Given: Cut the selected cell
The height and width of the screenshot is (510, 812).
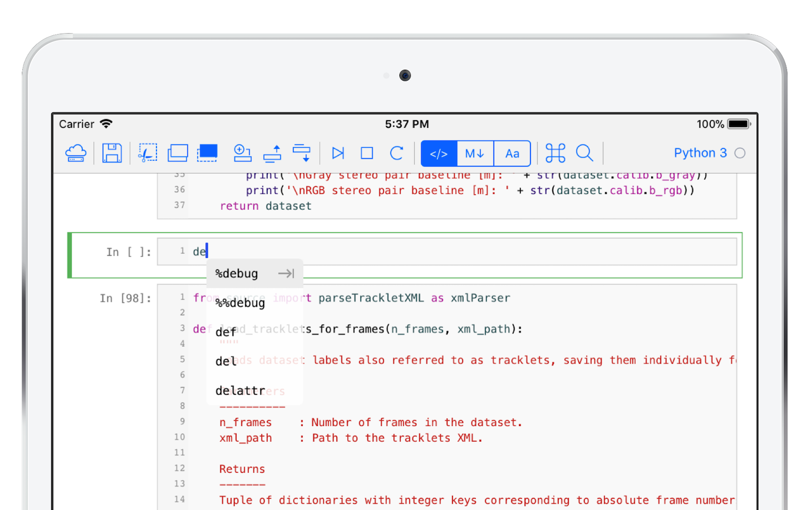Looking at the screenshot, I should click(147, 153).
